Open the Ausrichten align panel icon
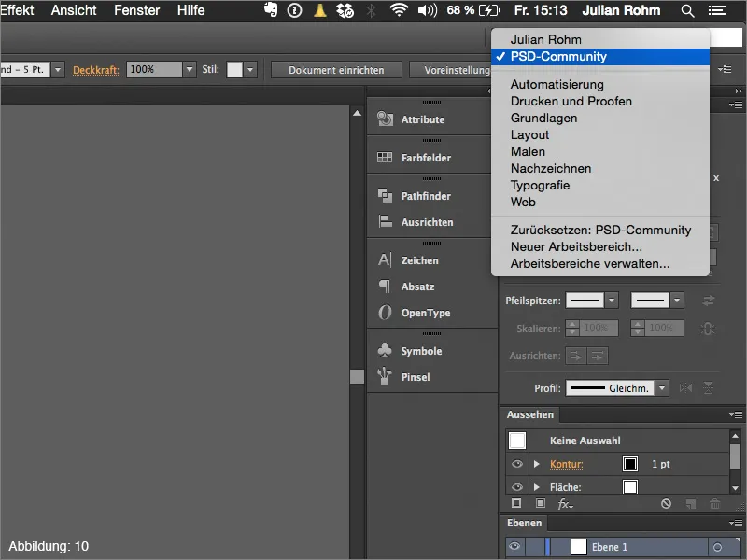 [385, 222]
